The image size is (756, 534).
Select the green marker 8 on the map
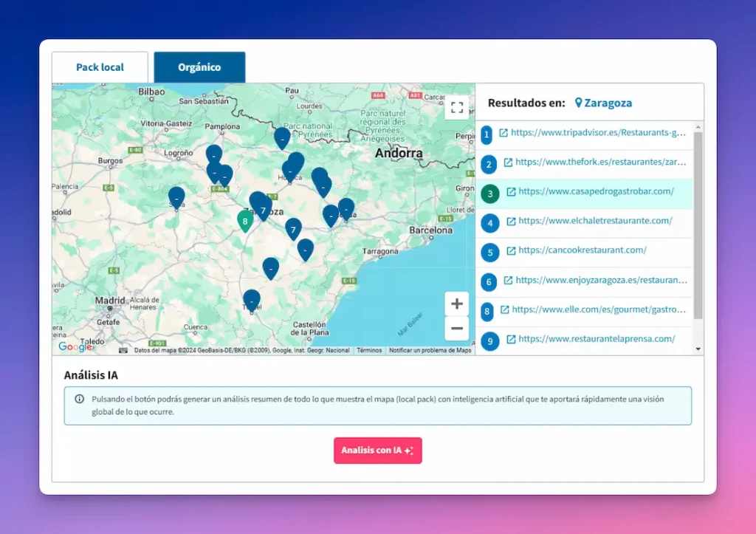point(246,221)
